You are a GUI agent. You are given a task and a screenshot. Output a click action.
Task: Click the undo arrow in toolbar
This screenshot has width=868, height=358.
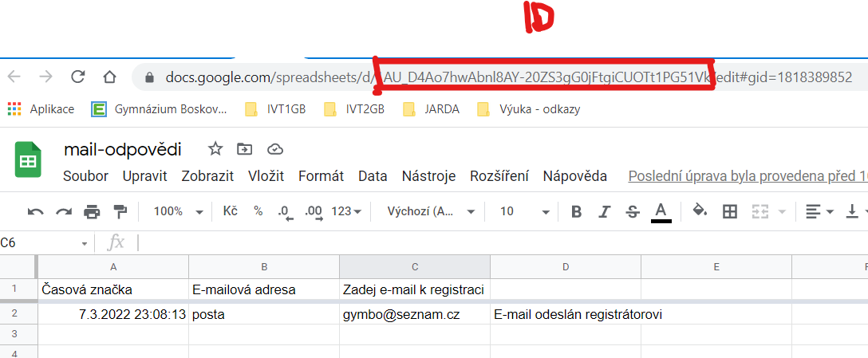coord(36,211)
